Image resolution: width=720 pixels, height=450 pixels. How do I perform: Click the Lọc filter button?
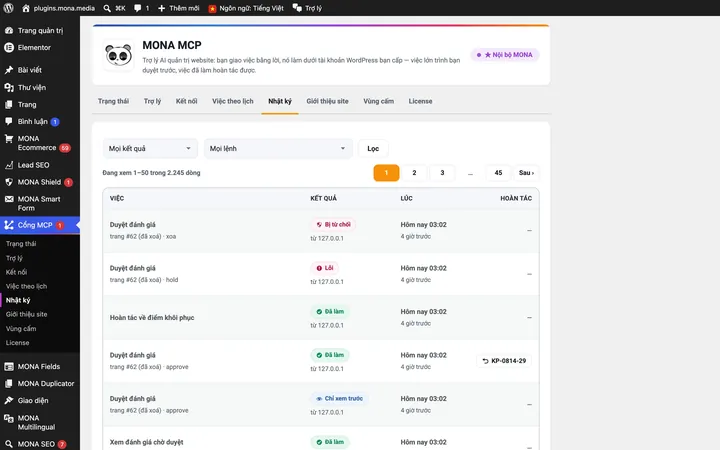click(373, 148)
